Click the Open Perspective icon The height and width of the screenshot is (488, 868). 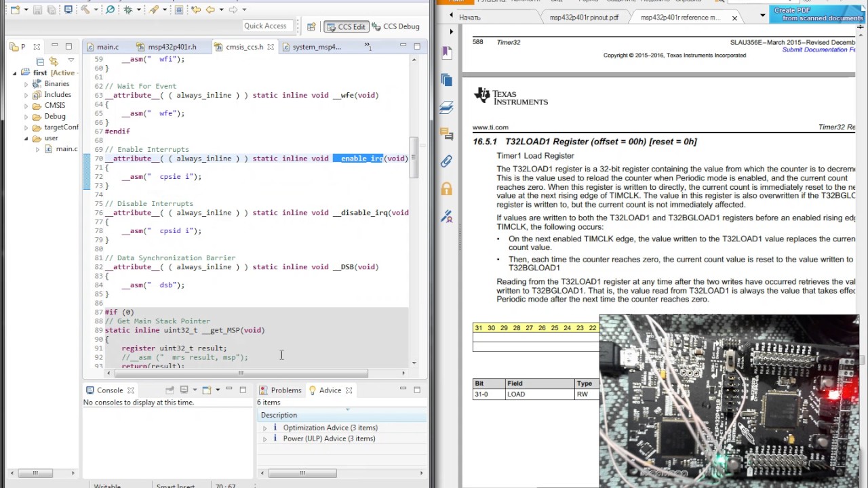311,26
